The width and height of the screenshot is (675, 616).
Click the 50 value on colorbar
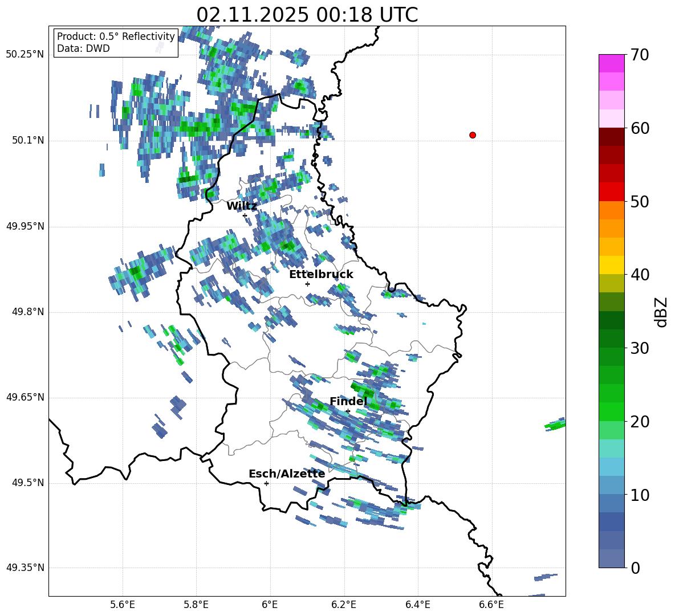pos(640,202)
